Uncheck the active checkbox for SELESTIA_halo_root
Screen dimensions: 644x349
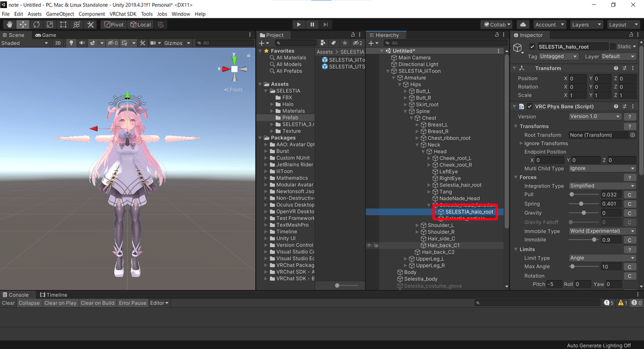pyautogui.click(x=533, y=46)
